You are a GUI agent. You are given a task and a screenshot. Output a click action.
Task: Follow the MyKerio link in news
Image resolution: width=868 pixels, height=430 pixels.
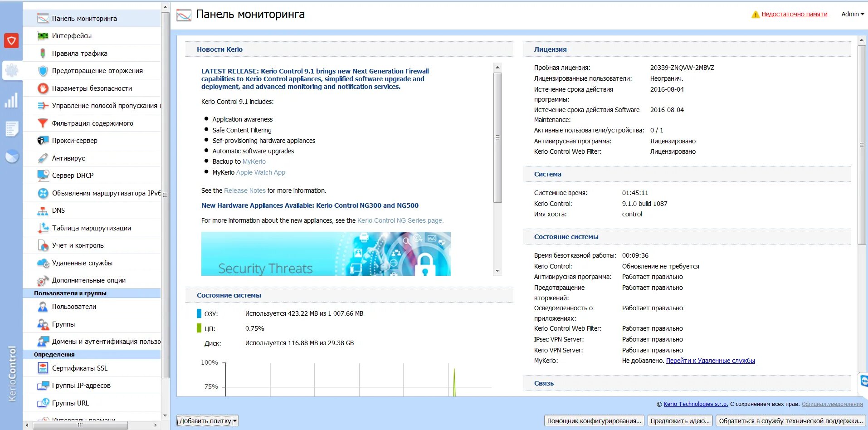(254, 161)
